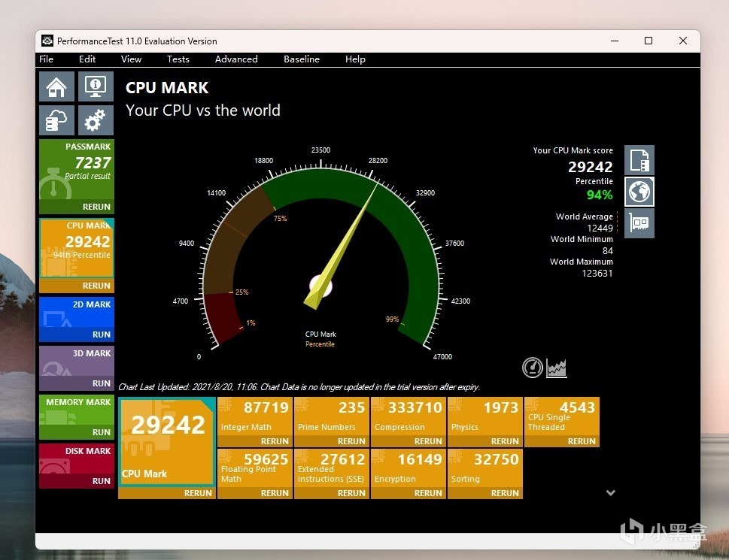Open the settings gears icon

(96, 120)
